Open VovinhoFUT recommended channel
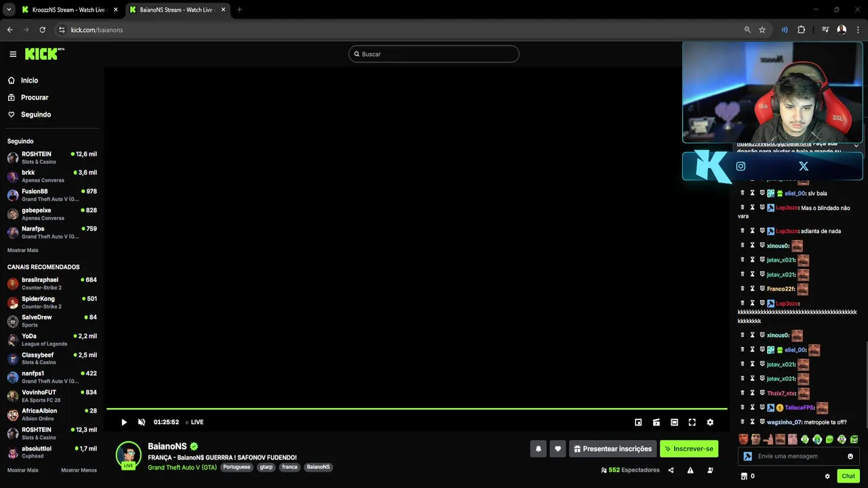This screenshot has height=488, width=868. 52,396
